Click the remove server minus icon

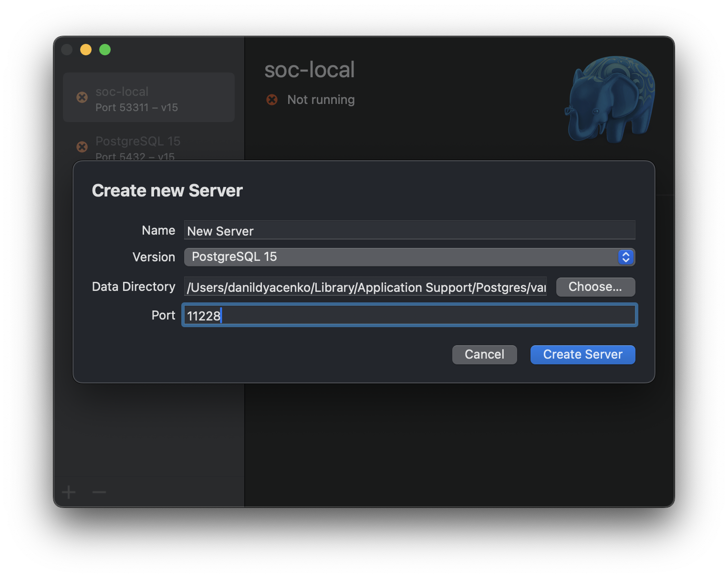(x=99, y=492)
